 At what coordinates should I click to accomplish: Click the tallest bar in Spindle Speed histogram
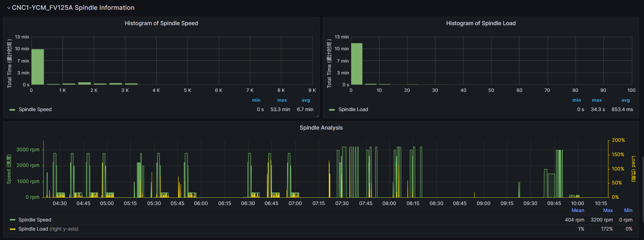37,67
